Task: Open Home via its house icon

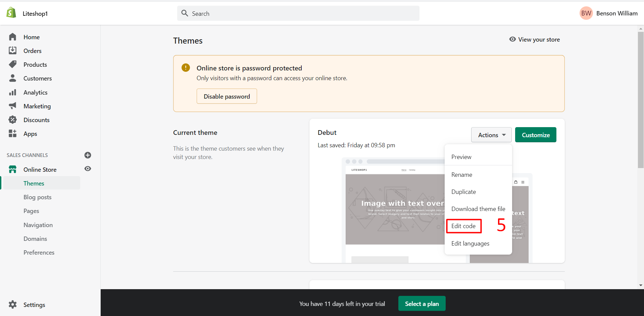Action: [13, 37]
